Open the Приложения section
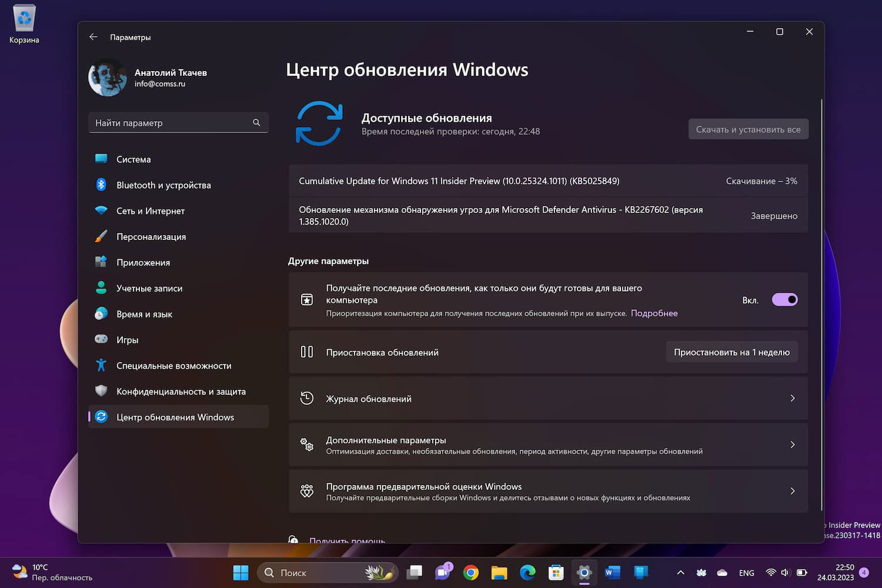 coord(178,263)
